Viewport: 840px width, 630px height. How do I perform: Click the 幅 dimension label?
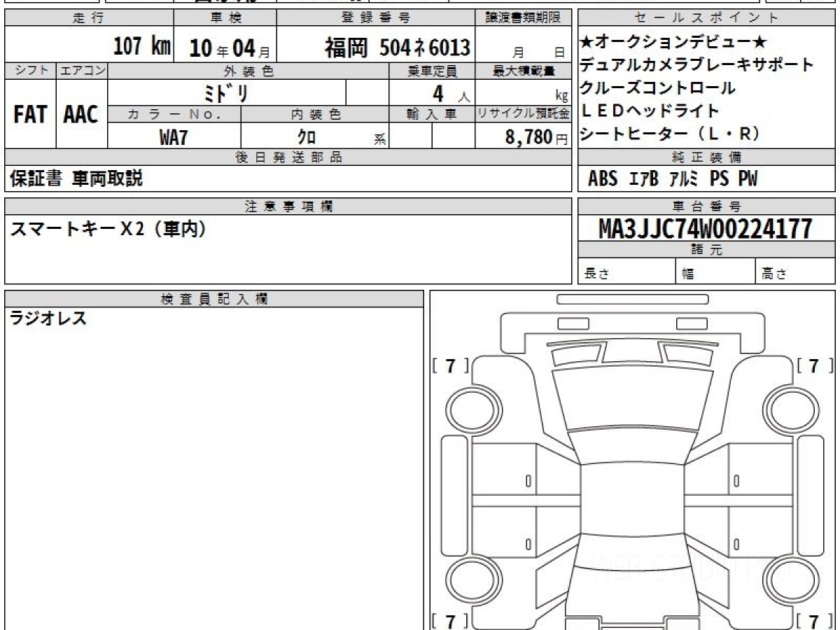pos(688,274)
